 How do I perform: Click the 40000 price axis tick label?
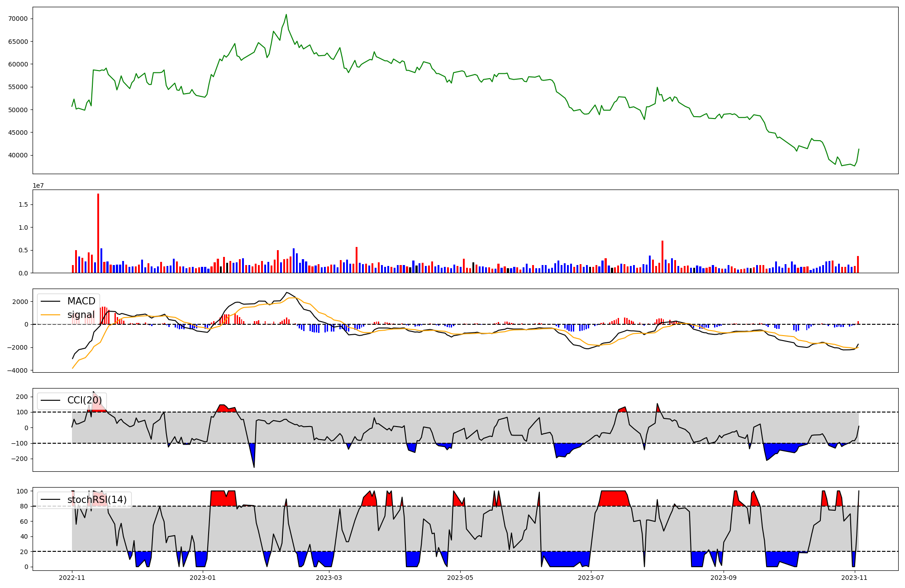click(x=18, y=156)
